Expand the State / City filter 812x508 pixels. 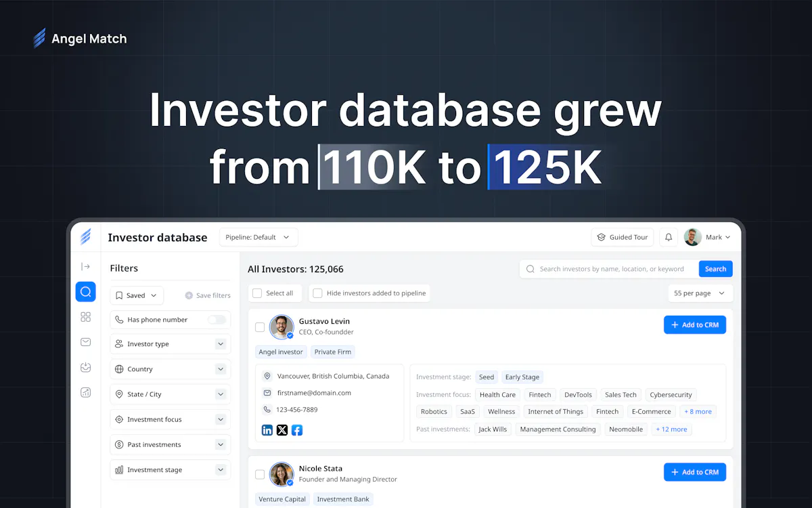(170, 394)
